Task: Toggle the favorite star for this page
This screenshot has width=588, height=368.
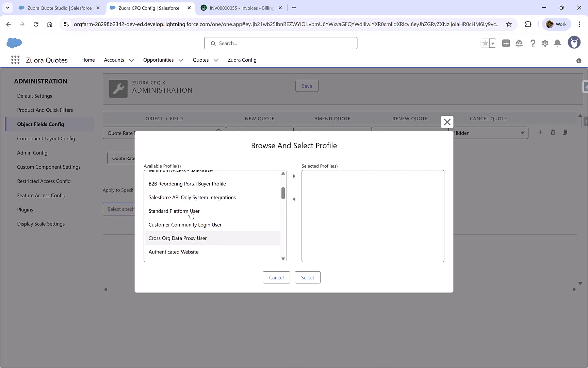Action: point(485,43)
